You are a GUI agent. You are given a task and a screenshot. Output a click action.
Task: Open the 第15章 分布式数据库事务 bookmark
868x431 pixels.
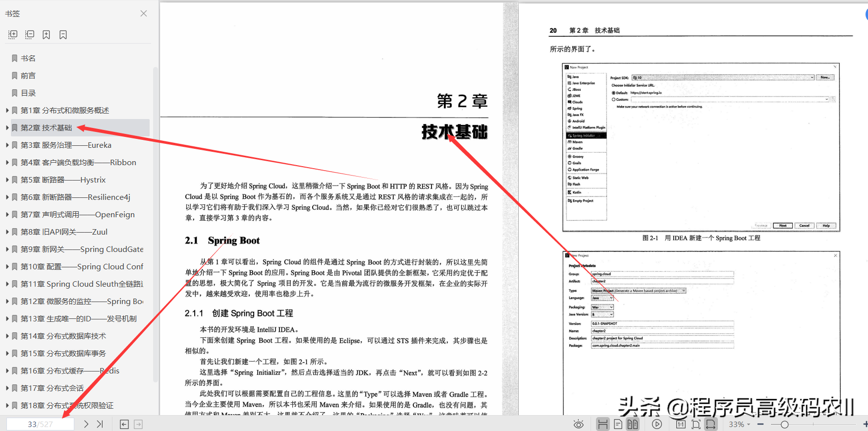pyautogui.click(x=63, y=353)
